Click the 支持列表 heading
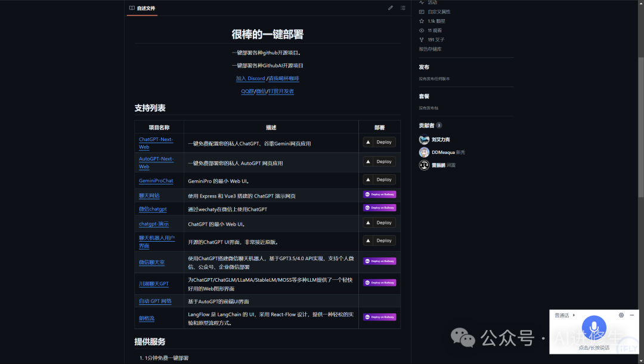This screenshot has width=644, height=364. pos(150,108)
